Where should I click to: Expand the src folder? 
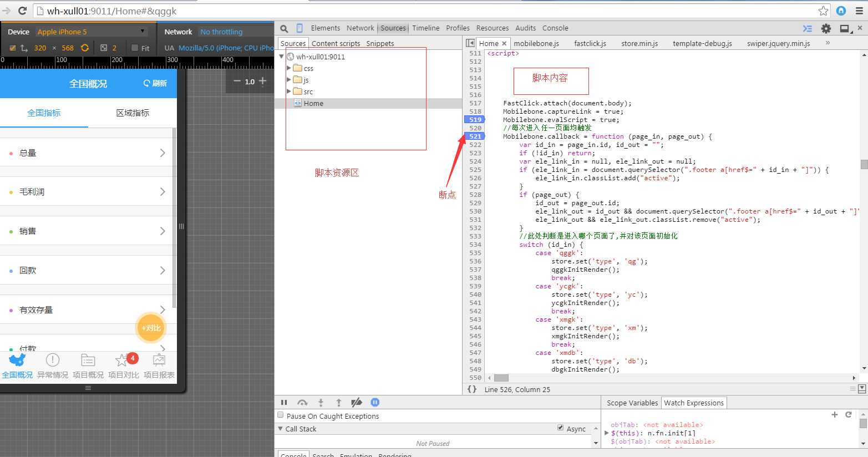(288, 92)
